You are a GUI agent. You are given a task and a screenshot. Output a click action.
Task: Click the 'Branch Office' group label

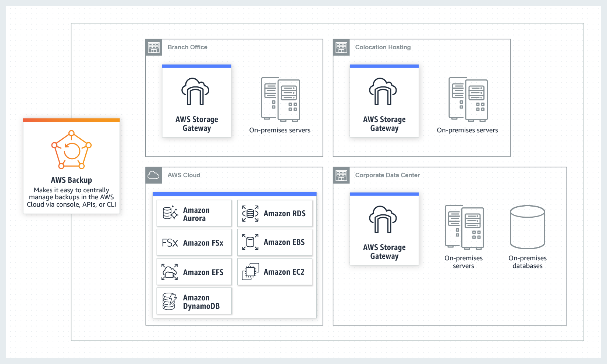tap(187, 47)
